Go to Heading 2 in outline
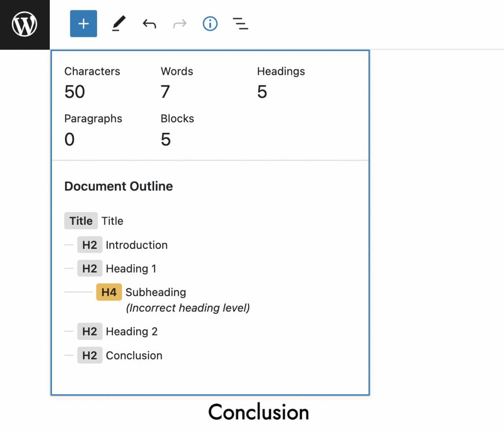Viewport: 504px width, 431px height. [x=131, y=332]
